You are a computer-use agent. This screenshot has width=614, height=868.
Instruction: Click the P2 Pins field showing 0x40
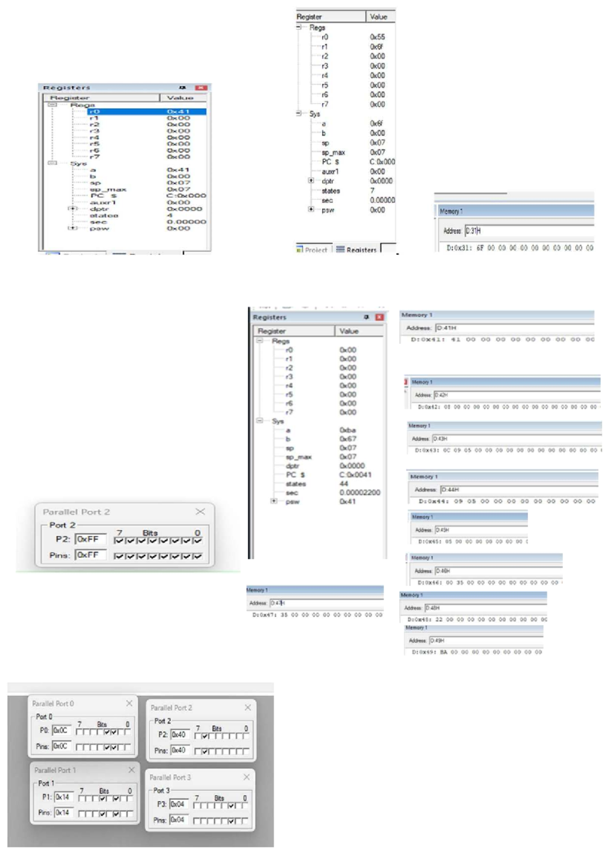[x=180, y=750]
